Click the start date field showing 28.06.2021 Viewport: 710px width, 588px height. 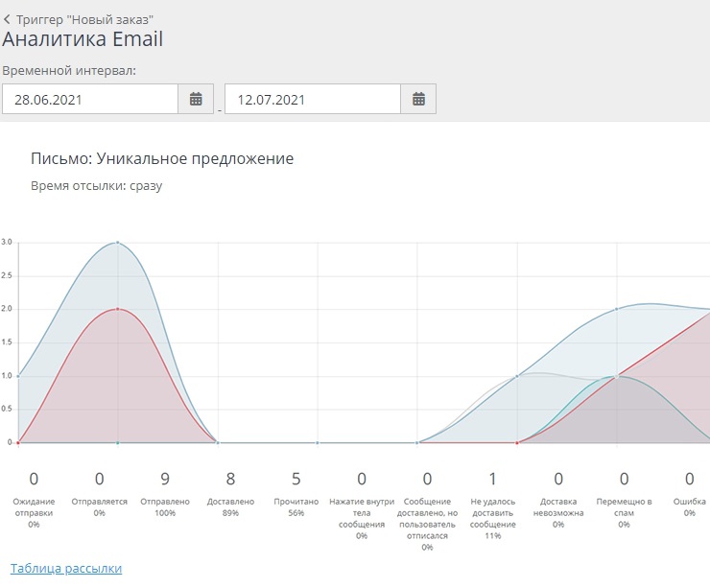coord(90,99)
